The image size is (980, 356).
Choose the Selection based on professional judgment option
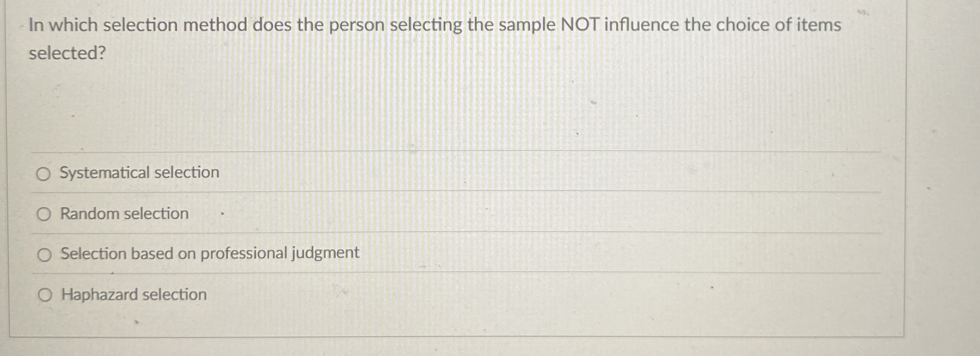(x=46, y=254)
